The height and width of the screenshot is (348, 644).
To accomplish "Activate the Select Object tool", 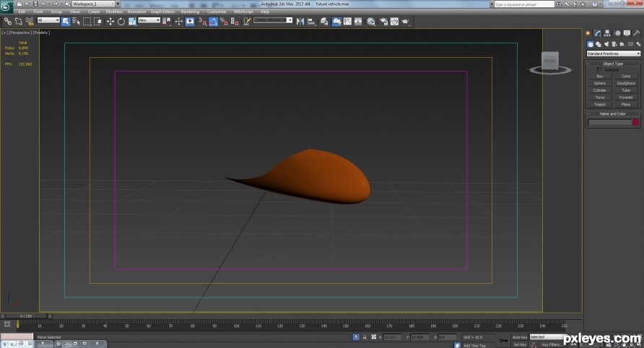I will (66, 22).
